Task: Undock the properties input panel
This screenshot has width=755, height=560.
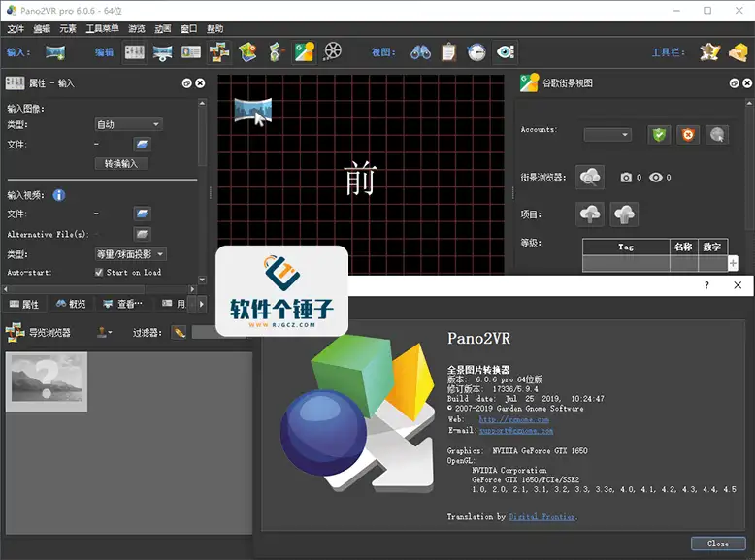Action: 187,83
